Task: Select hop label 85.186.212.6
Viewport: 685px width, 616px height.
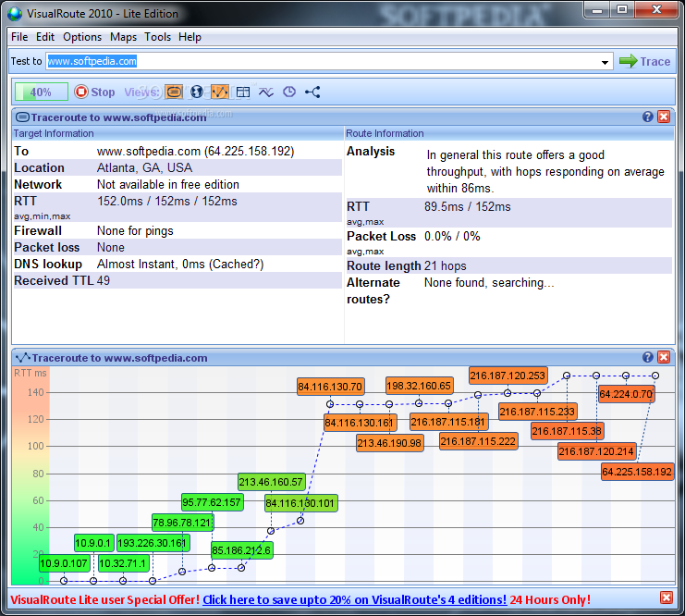Action: point(241,550)
